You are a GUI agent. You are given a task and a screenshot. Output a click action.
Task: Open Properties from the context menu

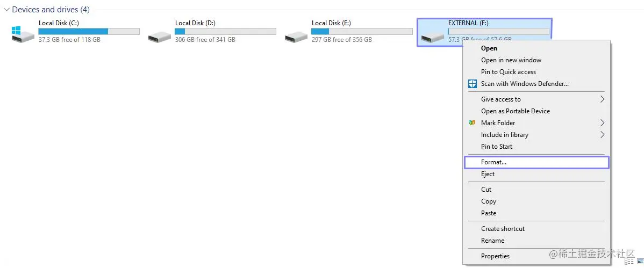coord(536,256)
